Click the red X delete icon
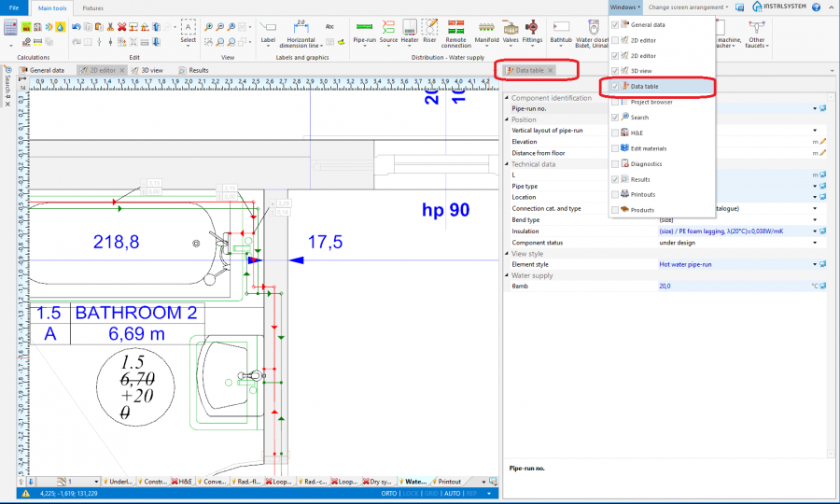The height and width of the screenshot is (504, 840). coord(122,27)
